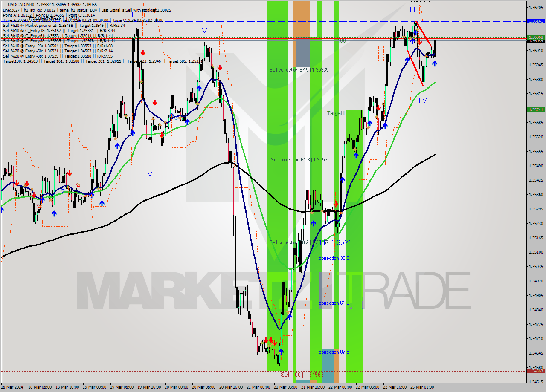
Task: Click the 1.35490 price axis label
Action: (535, 166)
